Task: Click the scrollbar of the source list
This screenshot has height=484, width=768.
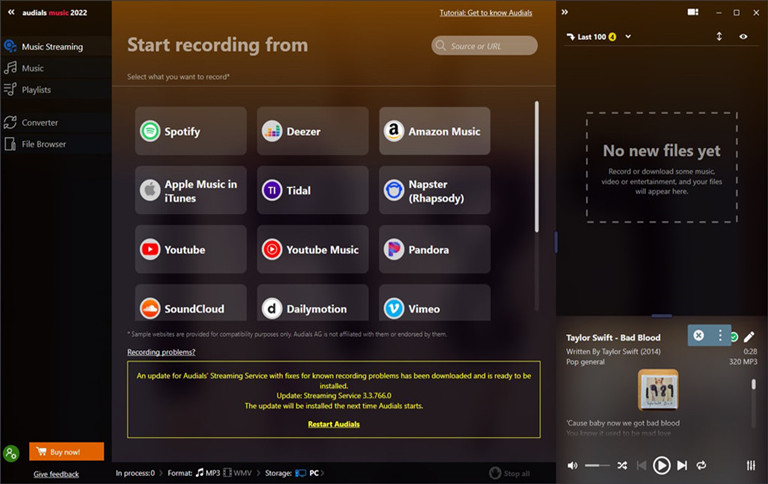Action: (537, 167)
